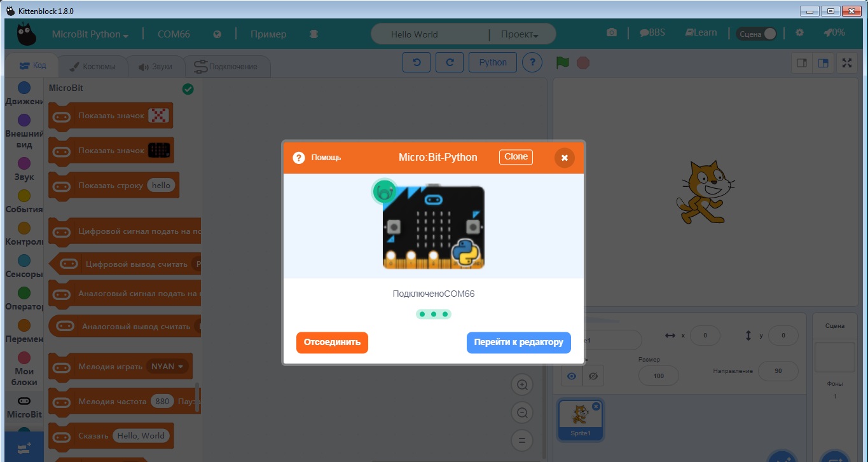Click the Направление 90 direction field
868x462 pixels.
point(777,370)
